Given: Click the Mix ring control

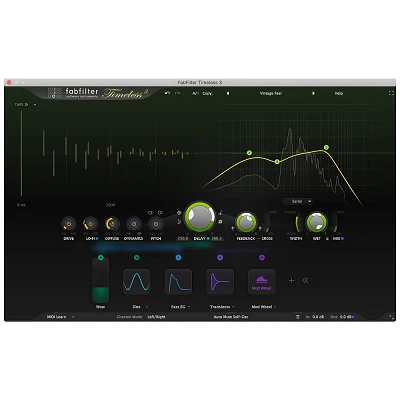Looking at the screenshot, I should (x=335, y=223).
